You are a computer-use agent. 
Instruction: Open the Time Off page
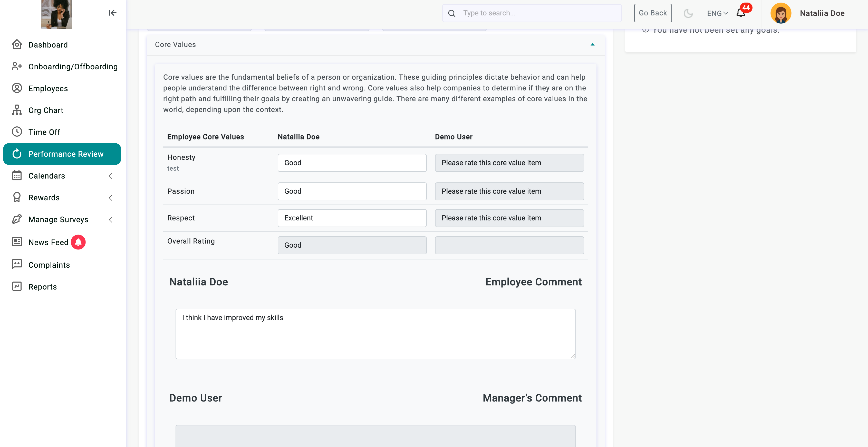62,132
